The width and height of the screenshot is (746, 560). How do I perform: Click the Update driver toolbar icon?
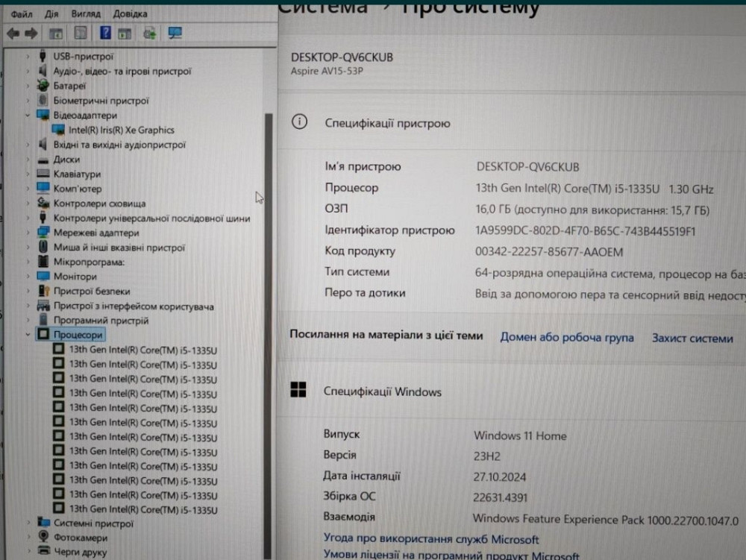150,33
